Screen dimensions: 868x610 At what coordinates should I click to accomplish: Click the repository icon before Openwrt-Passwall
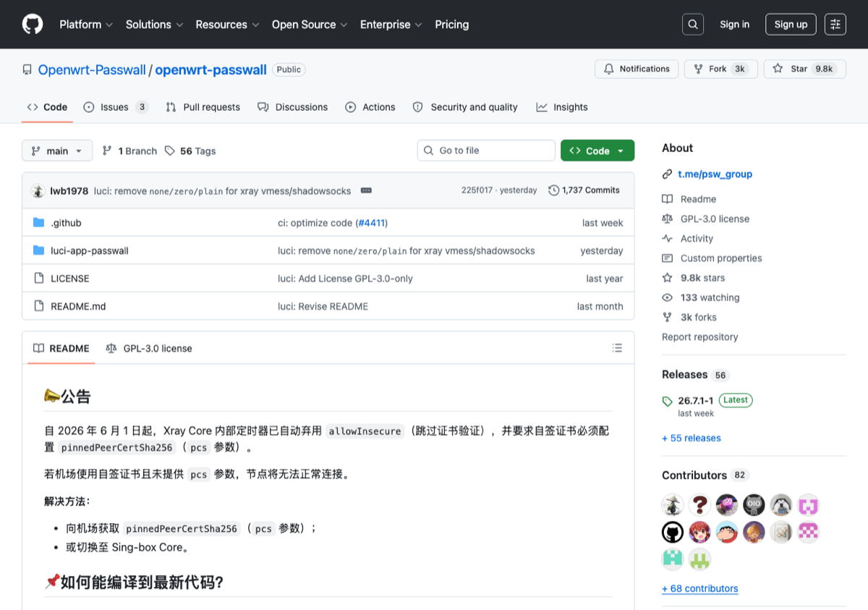[x=27, y=70]
